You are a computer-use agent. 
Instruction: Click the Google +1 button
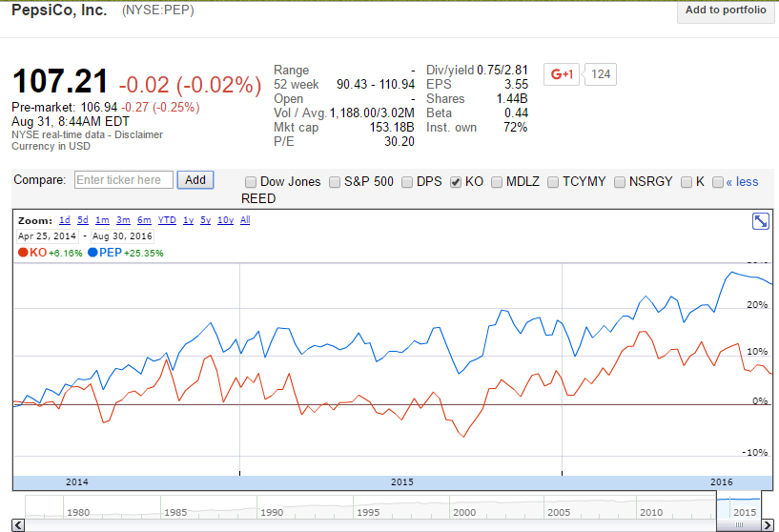pos(562,74)
